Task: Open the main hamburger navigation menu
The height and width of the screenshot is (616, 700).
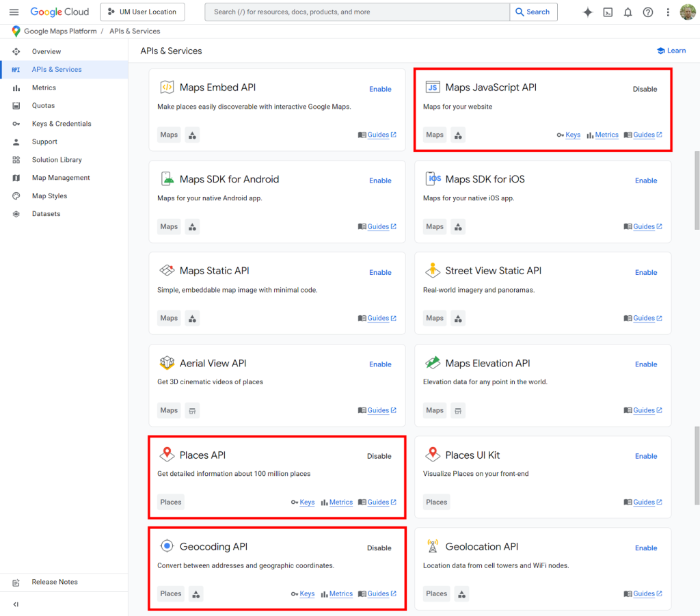Action: tap(14, 12)
